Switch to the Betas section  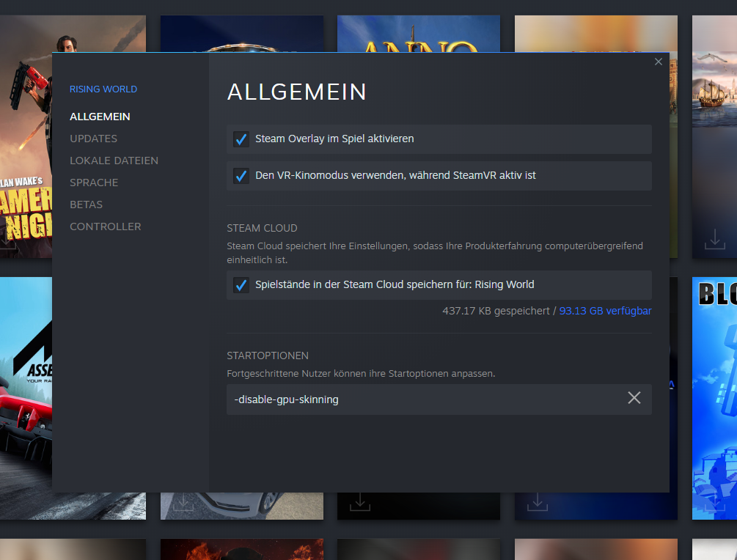click(x=86, y=205)
